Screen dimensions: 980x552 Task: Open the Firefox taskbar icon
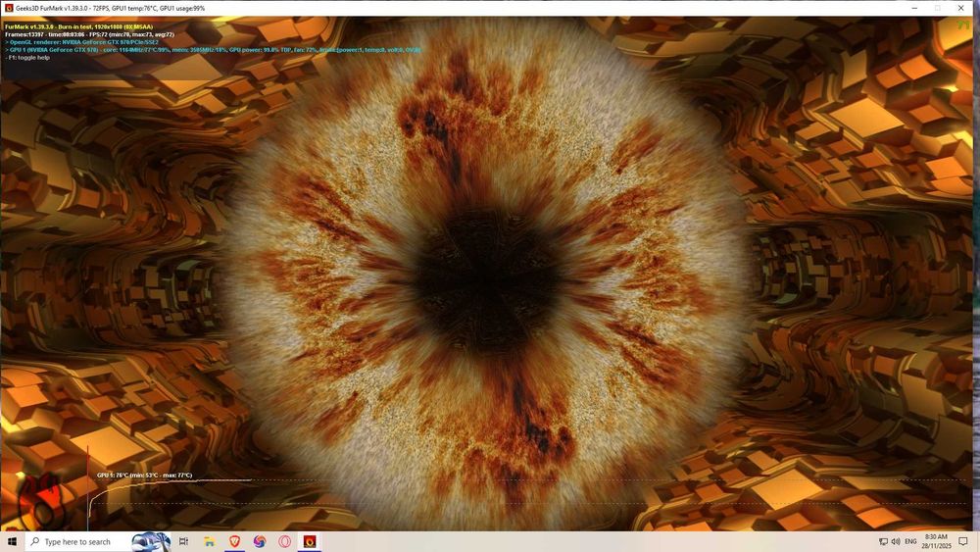(260, 541)
